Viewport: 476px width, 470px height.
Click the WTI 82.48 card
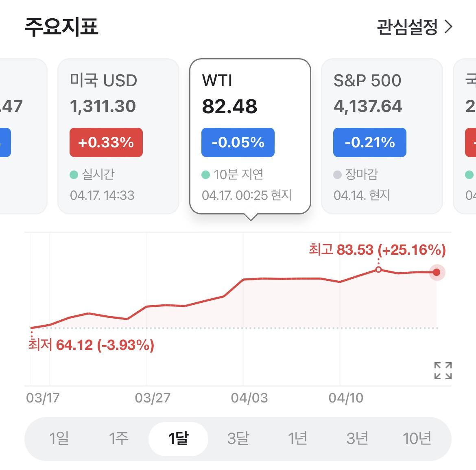250,136
